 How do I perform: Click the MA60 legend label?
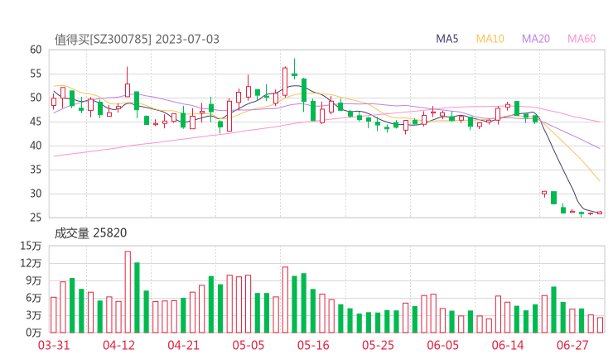coord(582,39)
